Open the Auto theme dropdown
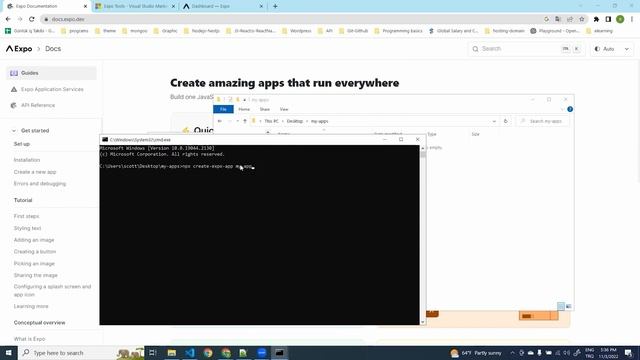The width and height of the screenshot is (640, 360). click(x=612, y=49)
